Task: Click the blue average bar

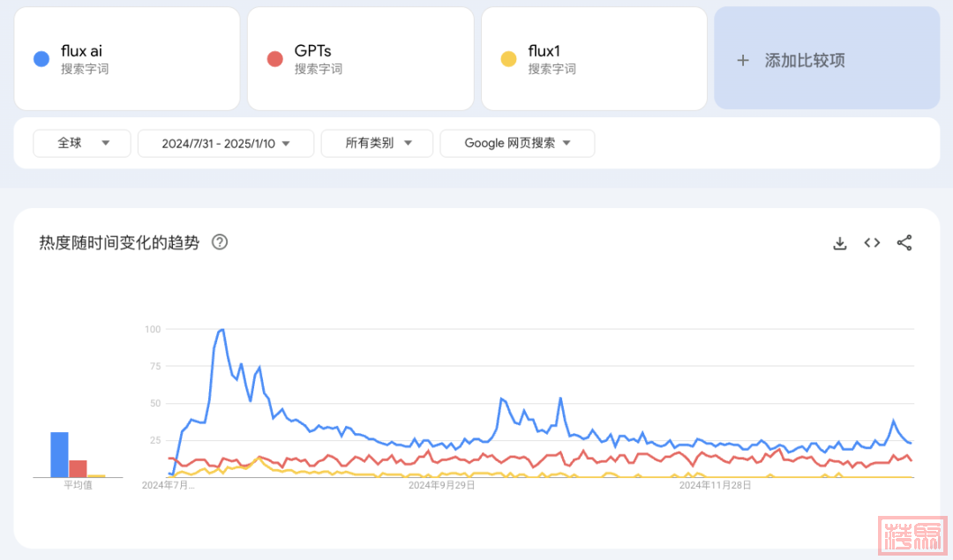Action: point(59,455)
